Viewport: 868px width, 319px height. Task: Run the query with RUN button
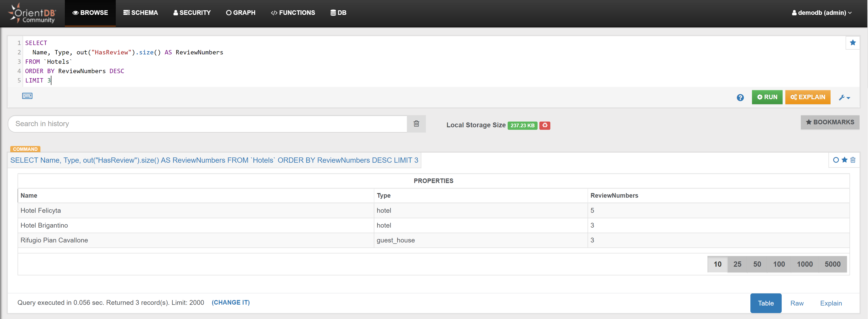(x=767, y=97)
